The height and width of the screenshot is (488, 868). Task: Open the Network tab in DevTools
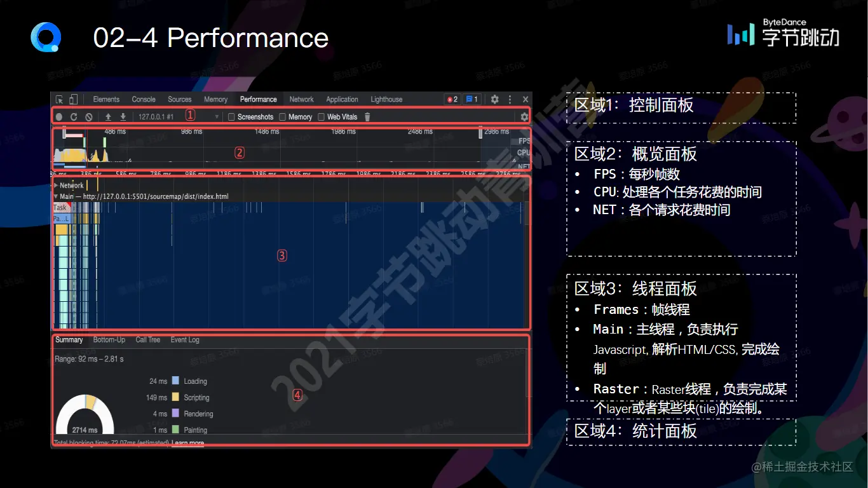[301, 99]
